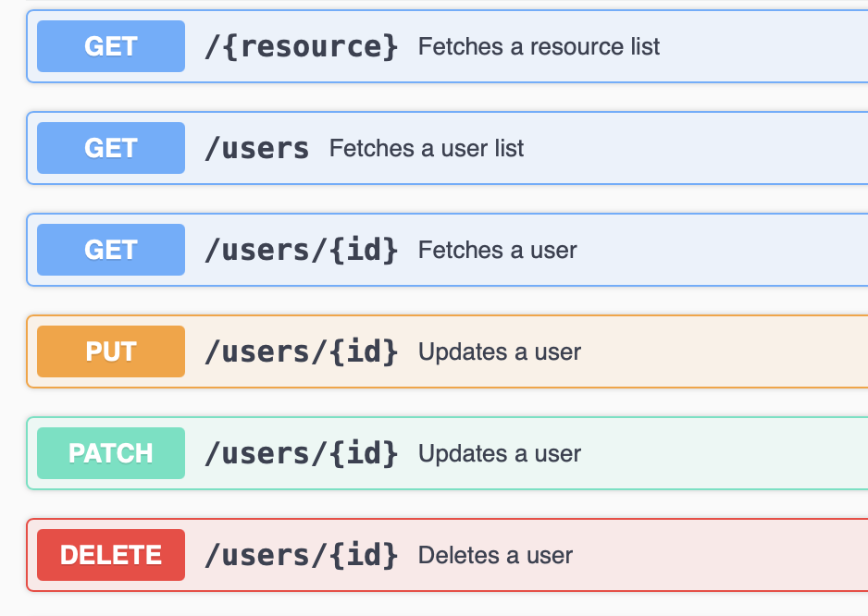Select the GET badge on /{resource} endpoint
868x616 pixels.
110,45
